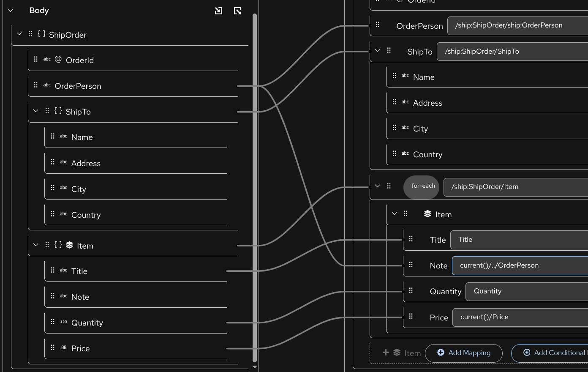The height and width of the screenshot is (372, 588).
Task: Collapse the target ShipTo node
Action: [377, 50]
